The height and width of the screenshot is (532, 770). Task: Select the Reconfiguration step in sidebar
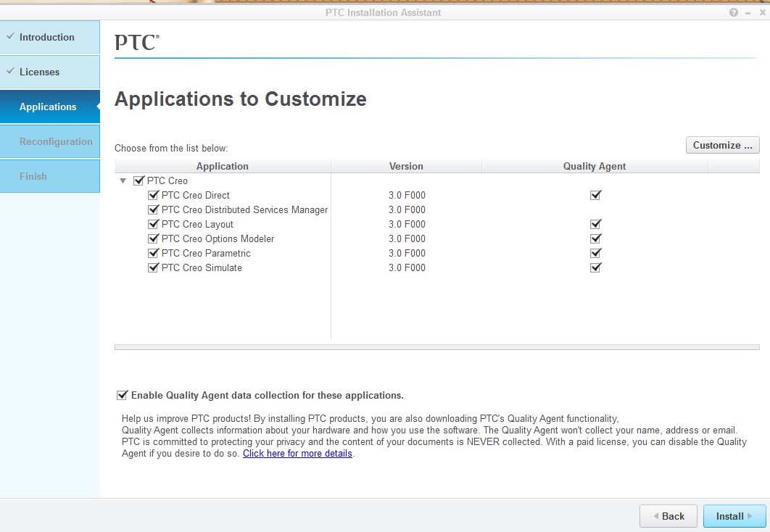point(50,141)
